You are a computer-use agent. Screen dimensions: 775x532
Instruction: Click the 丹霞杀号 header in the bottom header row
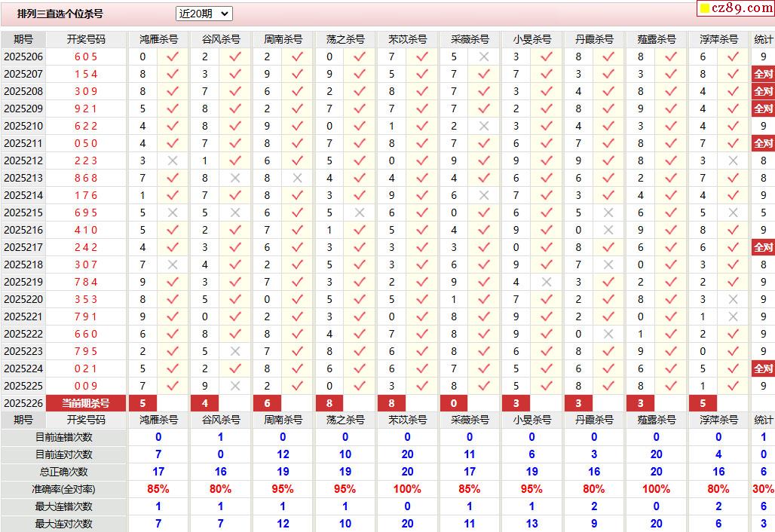[594, 420]
